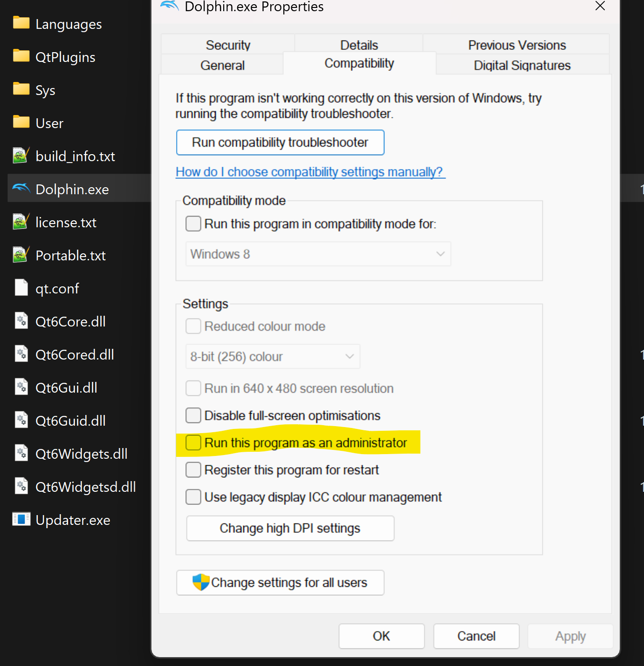Click the Sys folder icon
This screenshot has width=644, height=666.
(21, 89)
